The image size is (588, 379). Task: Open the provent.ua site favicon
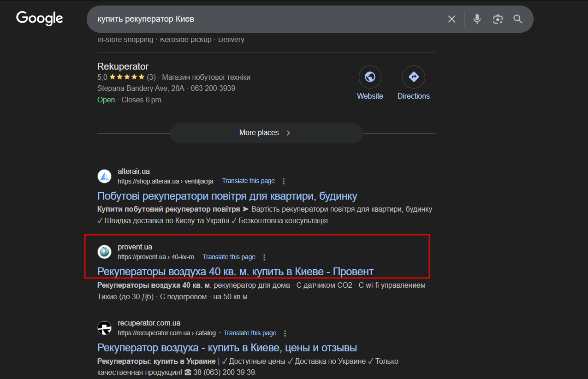[x=105, y=252]
